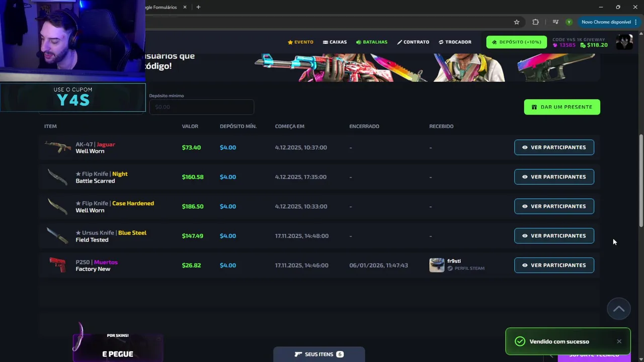The height and width of the screenshot is (362, 644).
Task: Click the green success checkmark icon
Action: 520,341
